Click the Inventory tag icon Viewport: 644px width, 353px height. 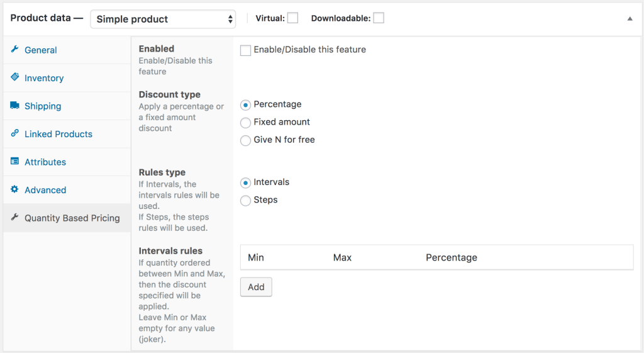(x=15, y=77)
